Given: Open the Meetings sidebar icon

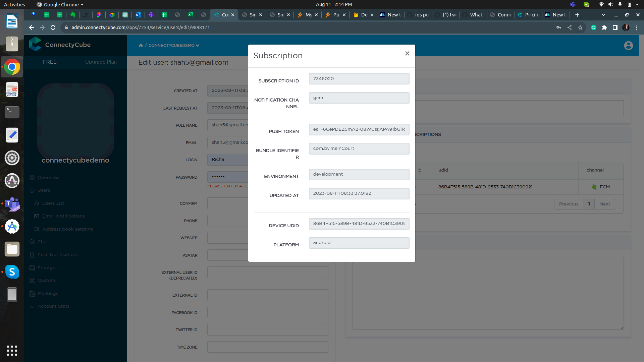Looking at the screenshot, I should pos(33,294).
